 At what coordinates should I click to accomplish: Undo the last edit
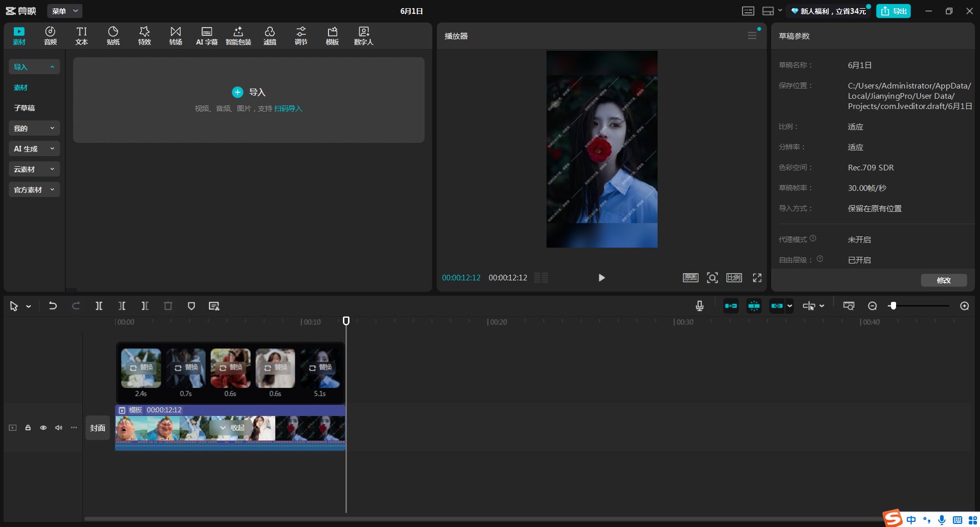coord(53,305)
